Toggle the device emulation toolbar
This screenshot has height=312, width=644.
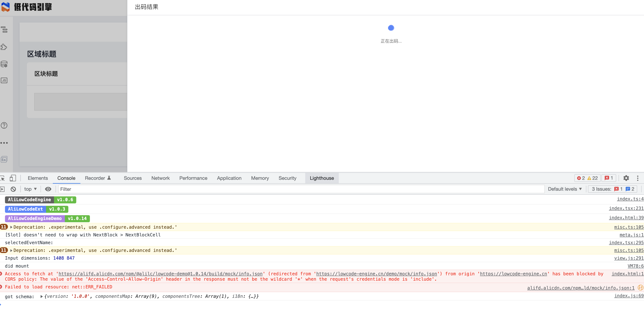[x=13, y=178]
